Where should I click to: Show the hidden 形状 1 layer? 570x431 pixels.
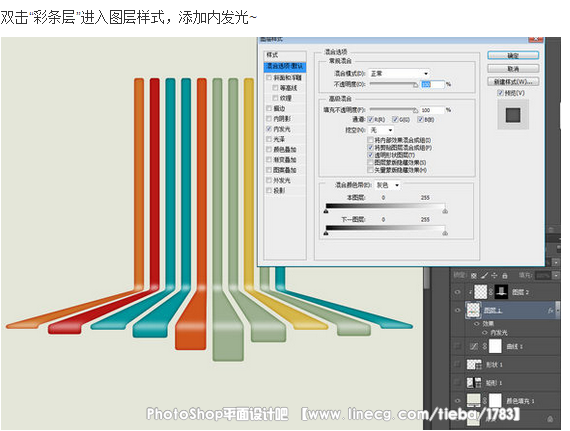pyautogui.click(x=458, y=364)
